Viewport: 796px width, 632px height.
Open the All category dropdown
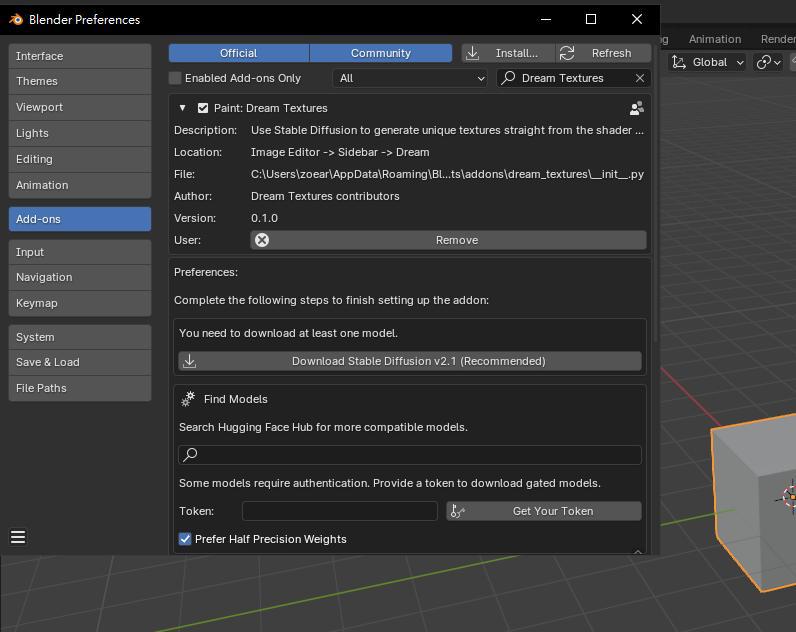[410, 78]
